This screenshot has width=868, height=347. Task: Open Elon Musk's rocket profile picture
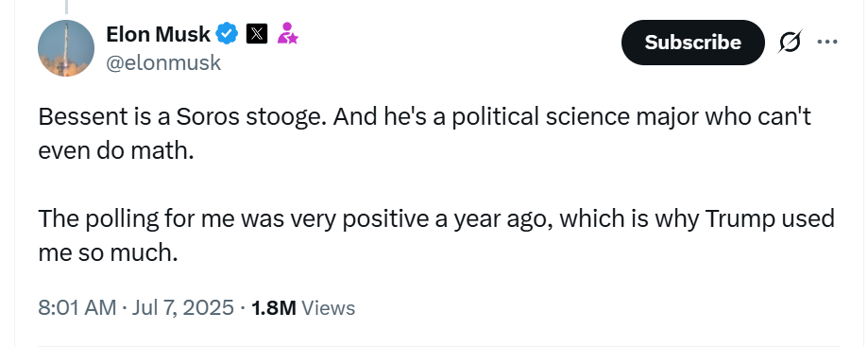pos(66,48)
